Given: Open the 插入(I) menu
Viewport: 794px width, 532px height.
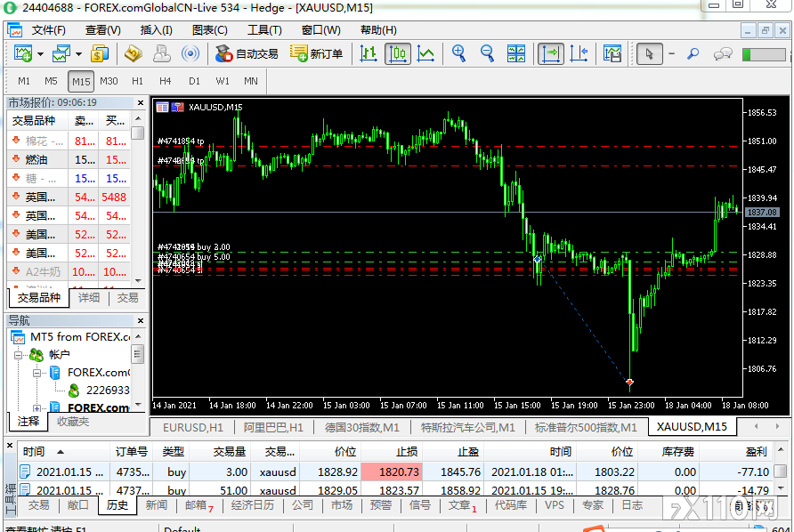Looking at the screenshot, I should pos(156,30).
